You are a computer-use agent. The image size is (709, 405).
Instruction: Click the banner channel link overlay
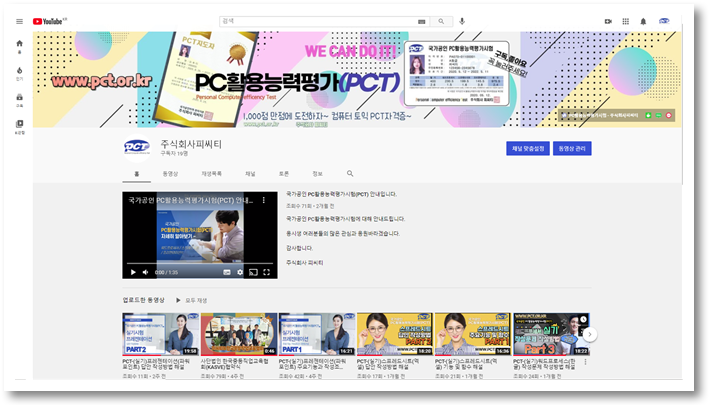point(616,115)
